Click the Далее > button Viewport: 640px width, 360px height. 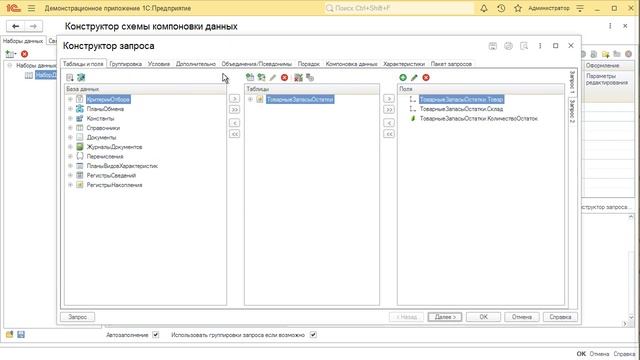coord(445,317)
